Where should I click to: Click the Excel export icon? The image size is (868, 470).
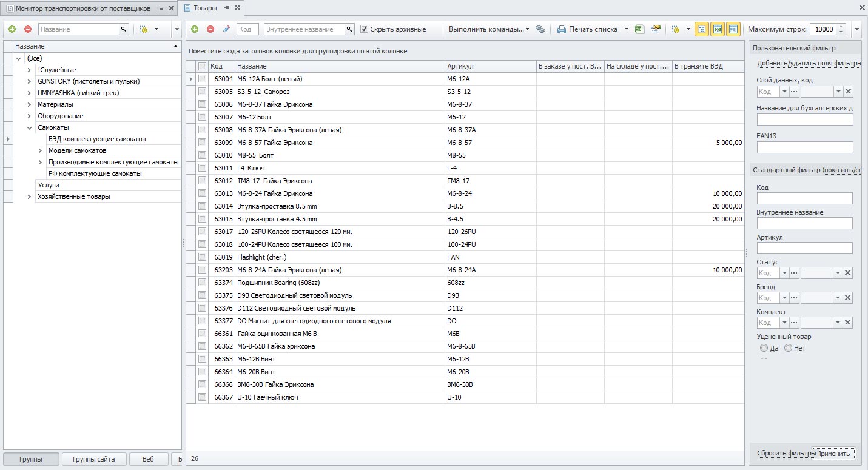(639, 29)
